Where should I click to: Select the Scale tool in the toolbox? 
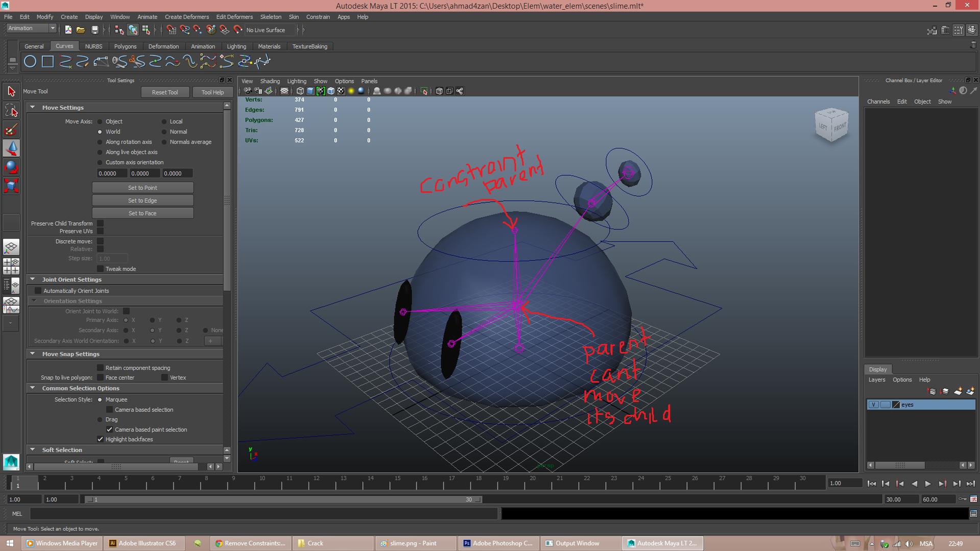coord(11,186)
